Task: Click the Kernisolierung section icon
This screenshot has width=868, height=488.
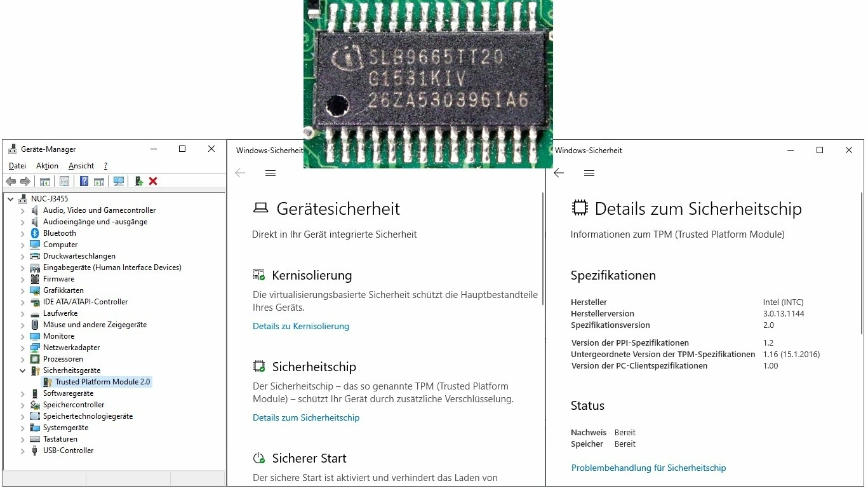Action: click(259, 274)
